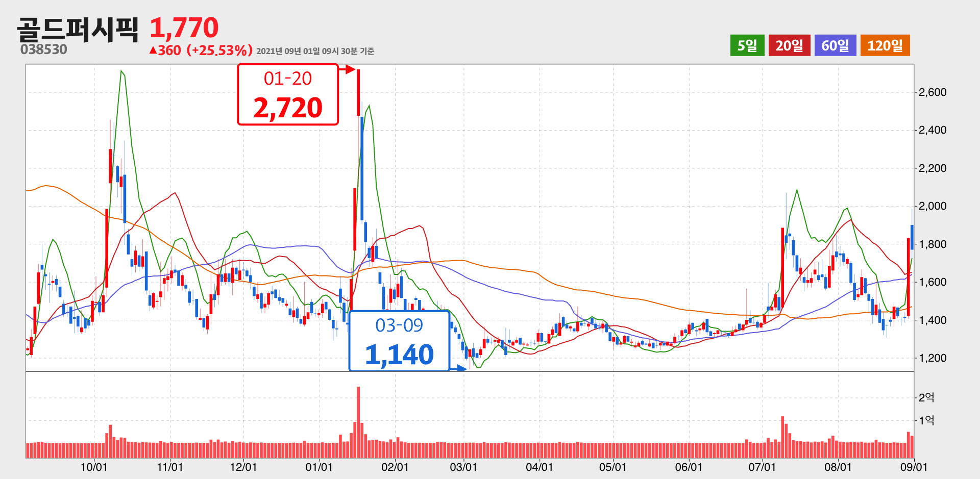This screenshot has width=980, height=479.
Task: Click the red 20일 moving average legend
Action: [x=789, y=45]
